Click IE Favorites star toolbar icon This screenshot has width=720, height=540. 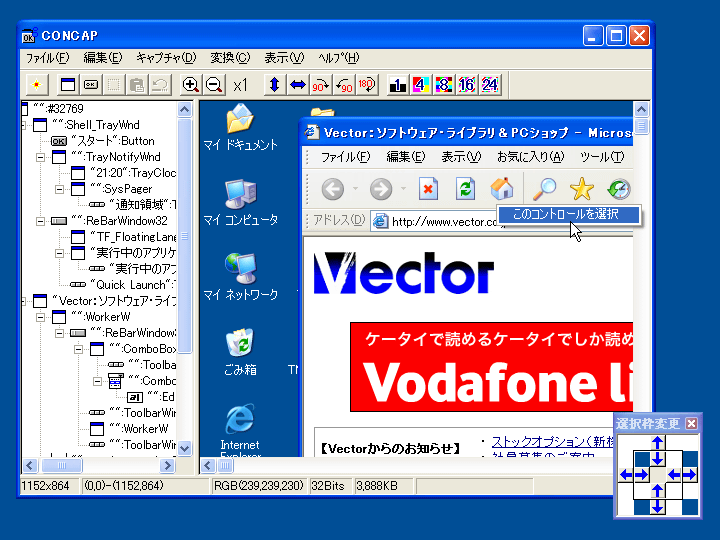click(581, 189)
